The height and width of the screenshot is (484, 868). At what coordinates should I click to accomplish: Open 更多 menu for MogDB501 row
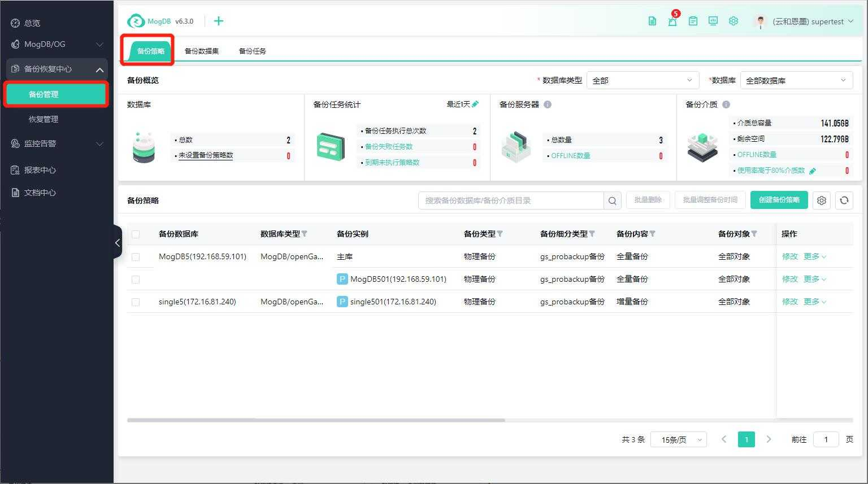click(x=815, y=279)
